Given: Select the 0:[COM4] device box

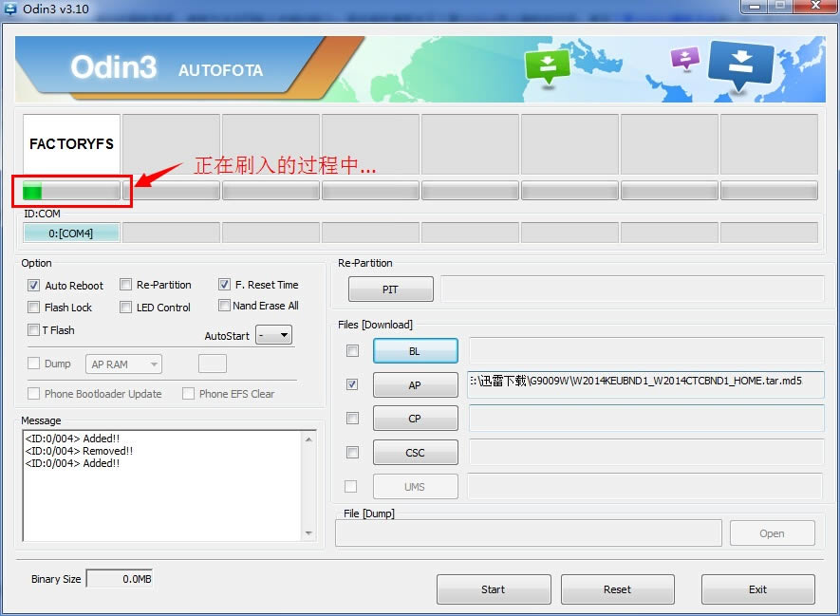Looking at the screenshot, I should click(x=70, y=233).
